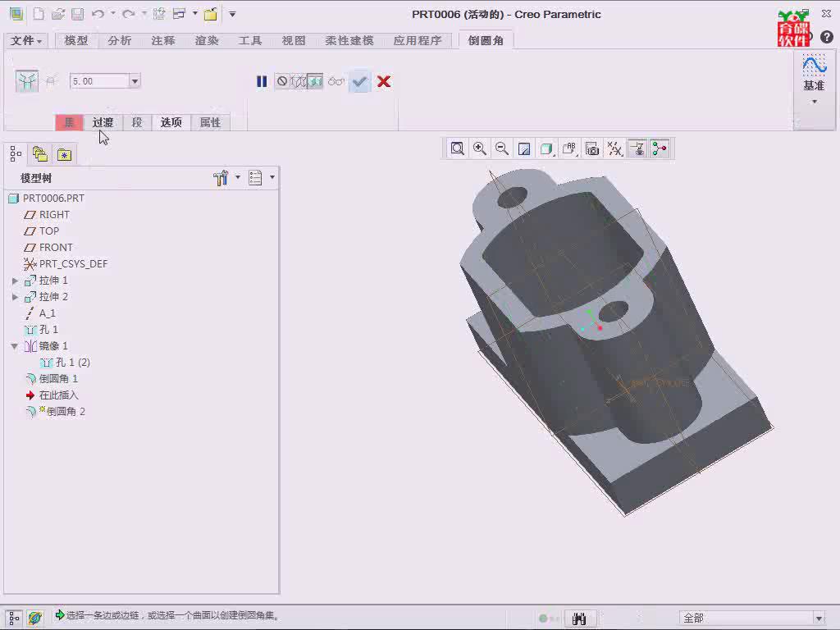Image resolution: width=840 pixels, height=630 pixels.
Task: Open the undo history dropdown arrow
Action: [x=113, y=13]
